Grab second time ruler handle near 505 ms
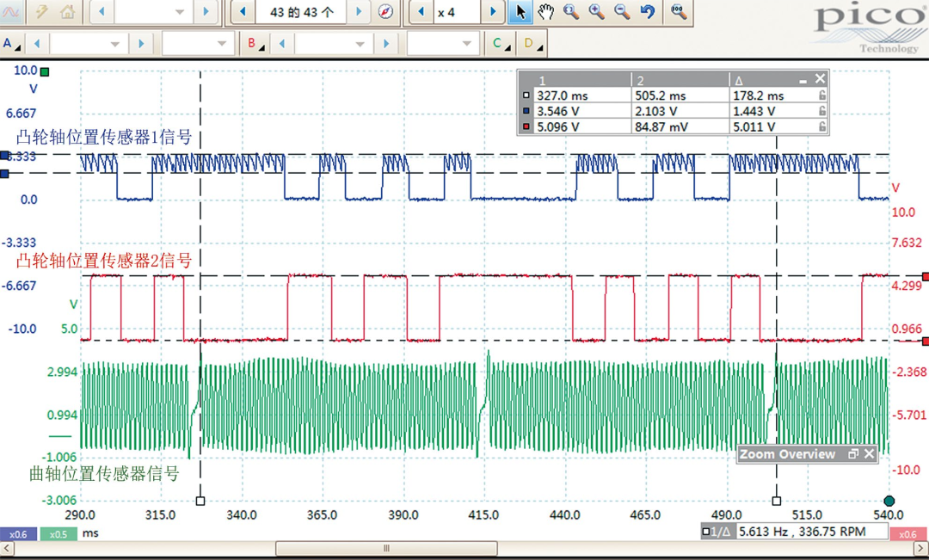 777,502
